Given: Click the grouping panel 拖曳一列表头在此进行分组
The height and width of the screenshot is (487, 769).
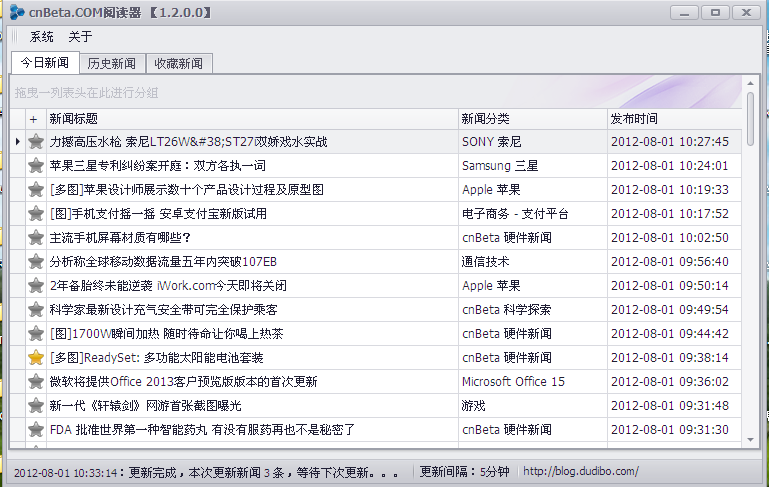Looking at the screenshot, I should coord(376,92).
